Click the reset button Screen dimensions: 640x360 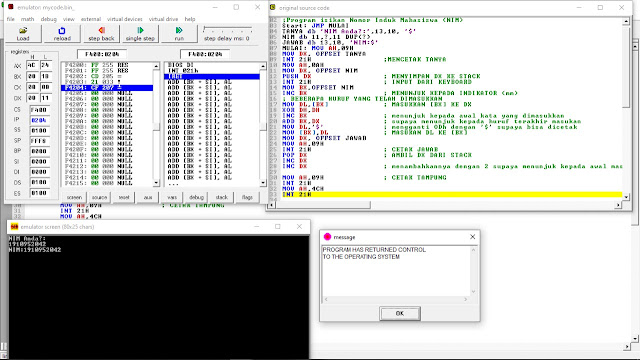124,197
